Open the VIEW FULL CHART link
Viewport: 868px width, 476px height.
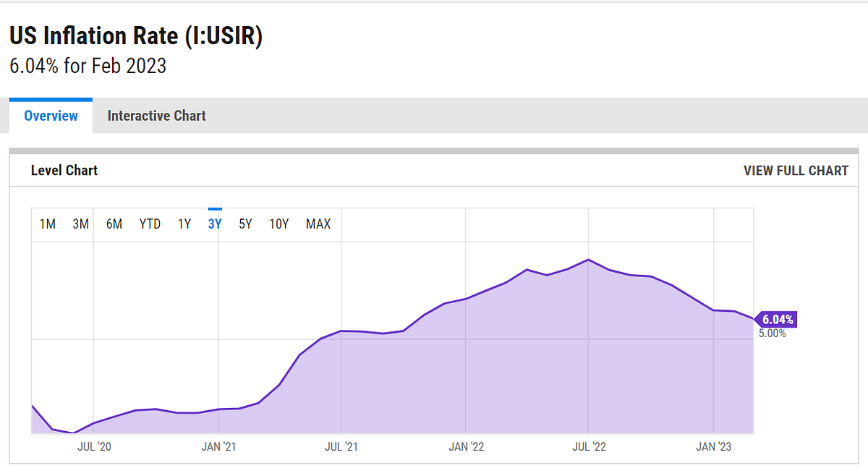(x=796, y=171)
